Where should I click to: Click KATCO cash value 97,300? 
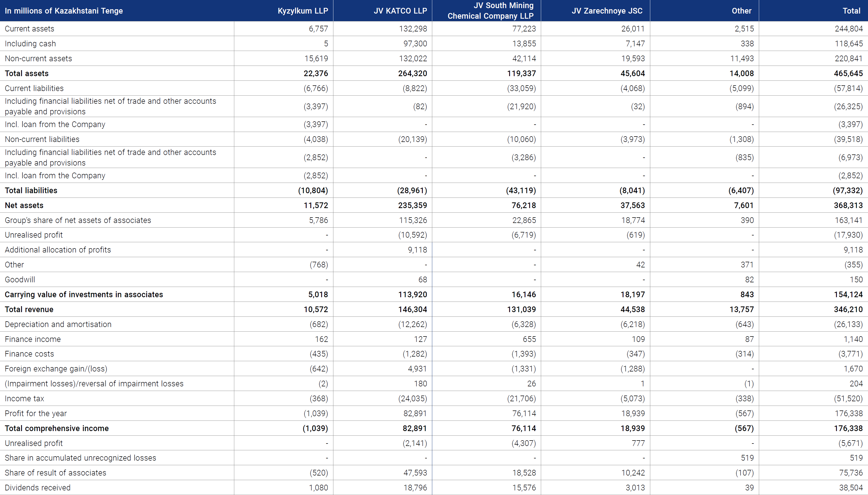tap(415, 44)
